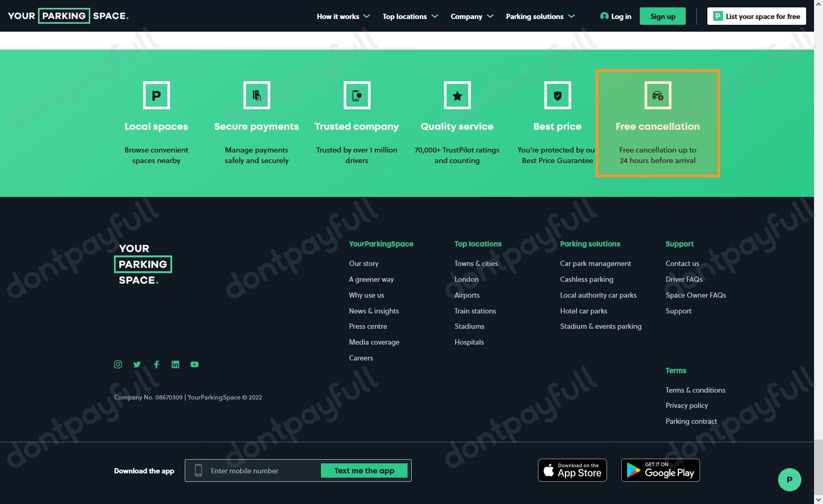This screenshot has width=823, height=504.
Task: Open Car park management link
Action: pyautogui.click(x=595, y=263)
